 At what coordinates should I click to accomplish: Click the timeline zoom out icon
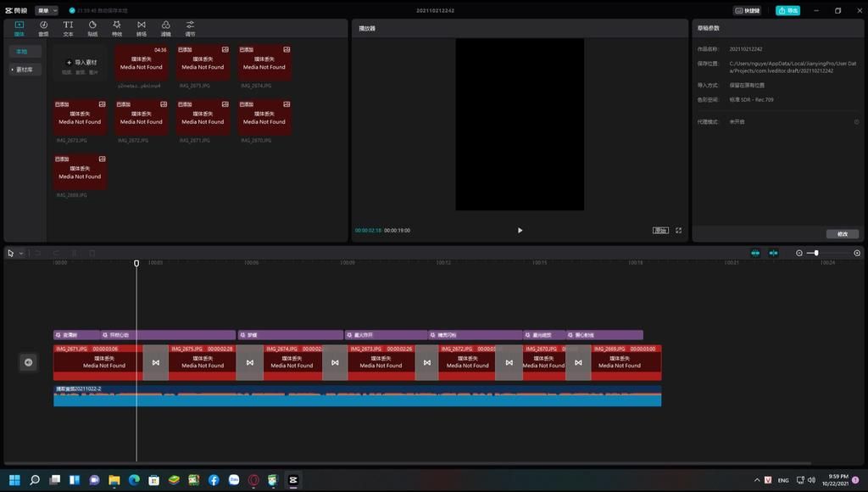(798, 253)
